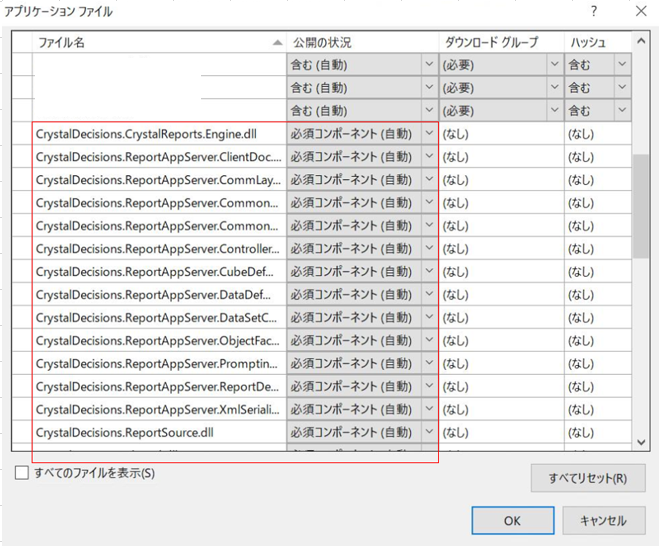Open publish status dropdown for CrystalReports.Engine.dll
This screenshot has width=659, height=546.
click(x=429, y=134)
